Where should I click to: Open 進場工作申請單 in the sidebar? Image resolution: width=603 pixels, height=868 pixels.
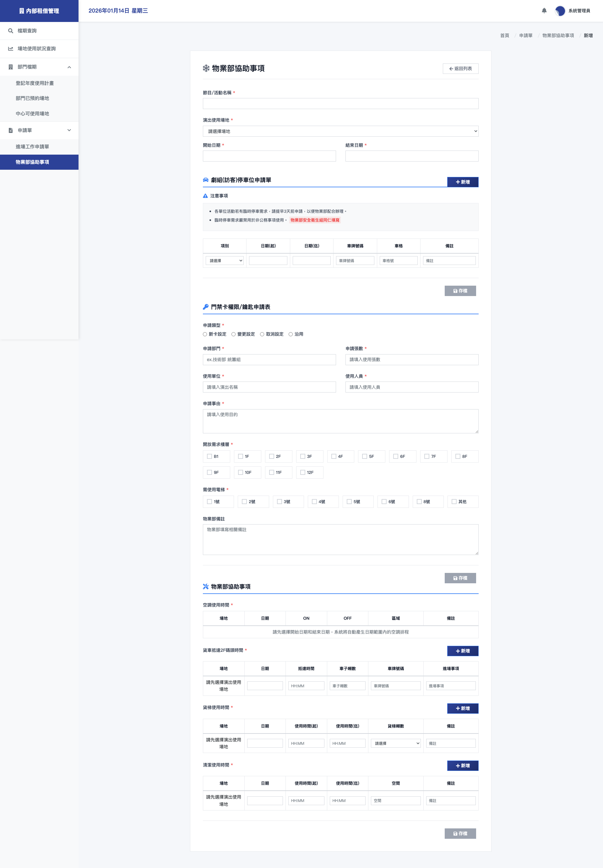32,147
